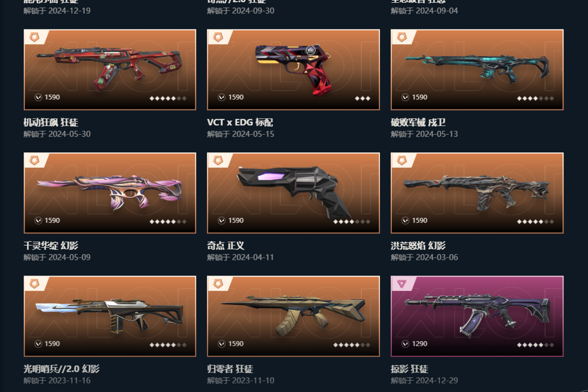This screenshot has width=588, height=392.
Task: Click the VP currency icon beside 1290 price
Action: coord(406,344)
